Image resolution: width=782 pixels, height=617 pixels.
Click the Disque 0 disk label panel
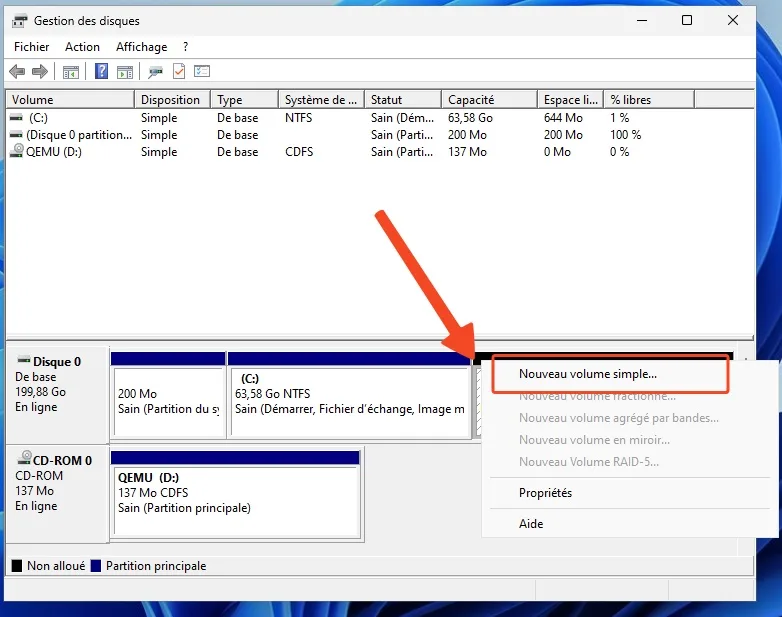(x=57, y=394)
